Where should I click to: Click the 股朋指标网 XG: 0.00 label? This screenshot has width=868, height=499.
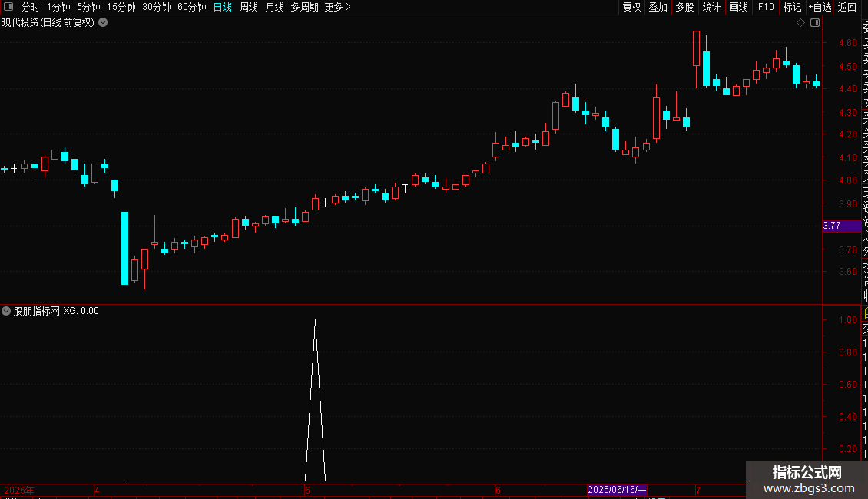tap(56, 311)
